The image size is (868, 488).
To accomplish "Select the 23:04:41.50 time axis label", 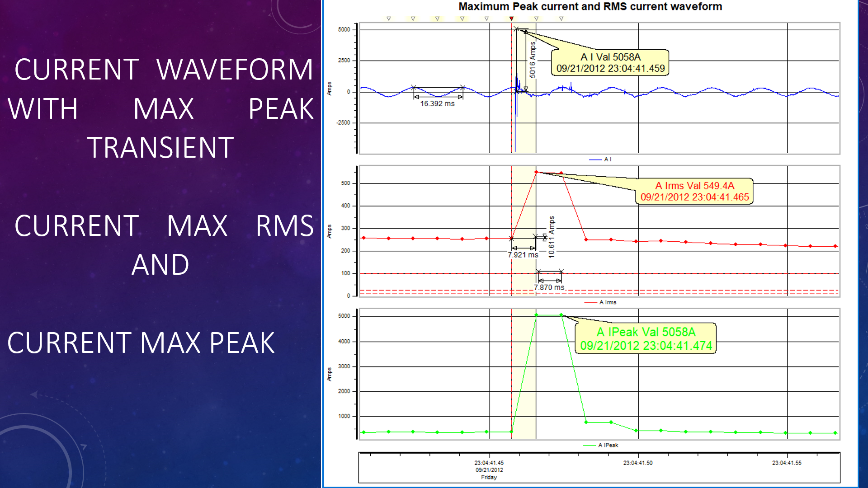I will click(x=637, y=463).
